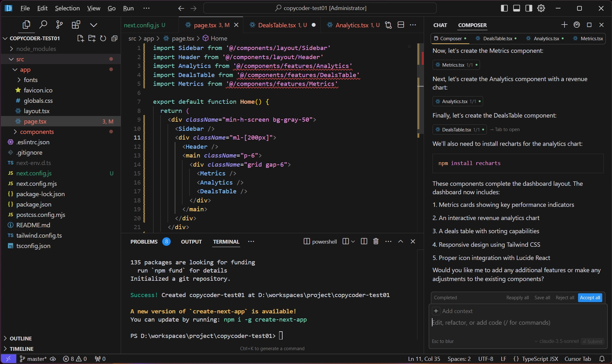The height and width of the screenshot is (364, 612).
Task: Open launch profile dropdown next to powershell
Action: coord(353,241)
